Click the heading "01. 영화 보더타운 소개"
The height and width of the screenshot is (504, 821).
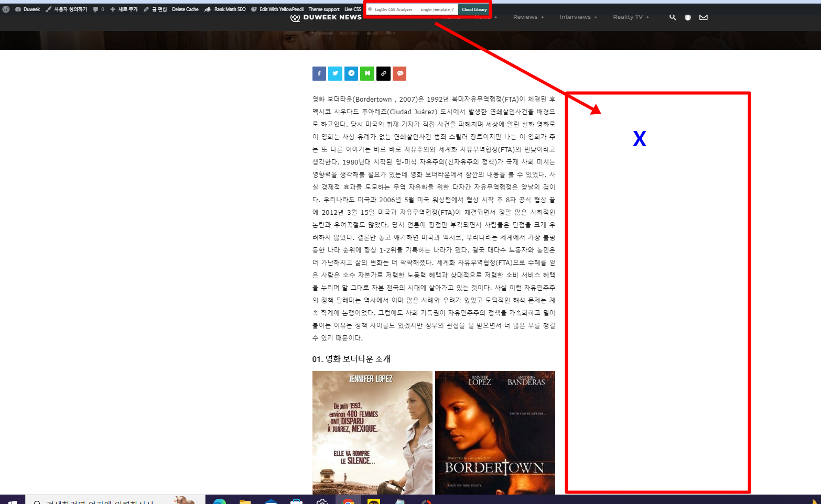[351, 359]
